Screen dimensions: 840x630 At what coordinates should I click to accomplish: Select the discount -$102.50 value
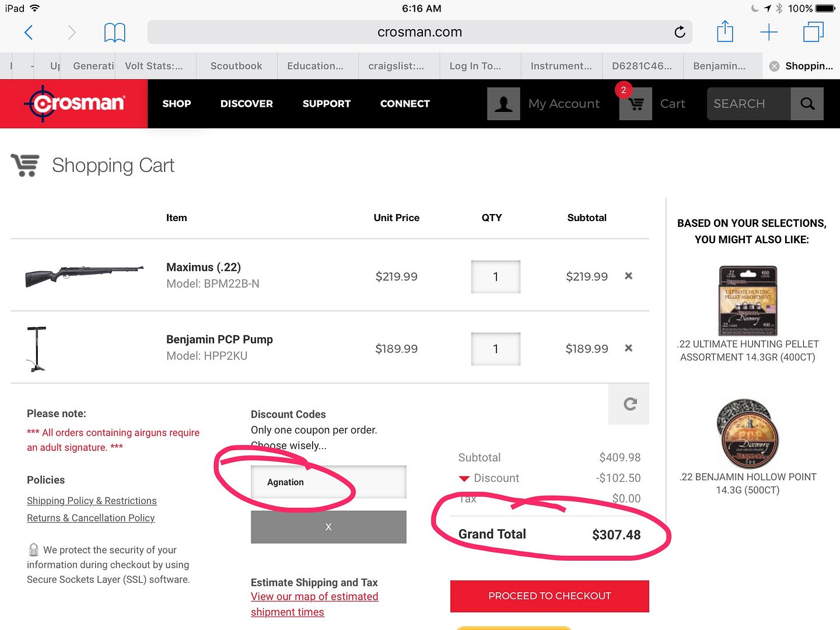(618, 478)
